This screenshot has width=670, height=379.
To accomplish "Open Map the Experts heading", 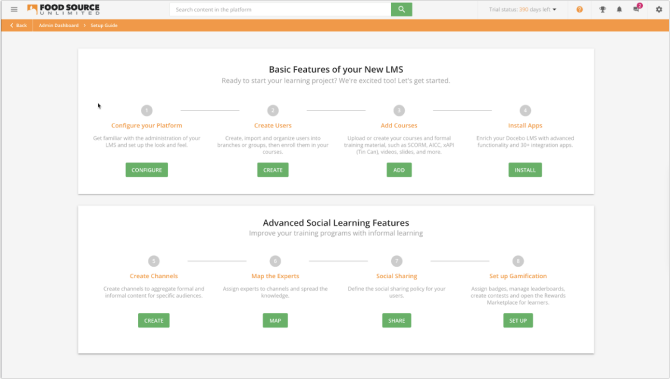I will pyautogui.click(x=275, y=276).
